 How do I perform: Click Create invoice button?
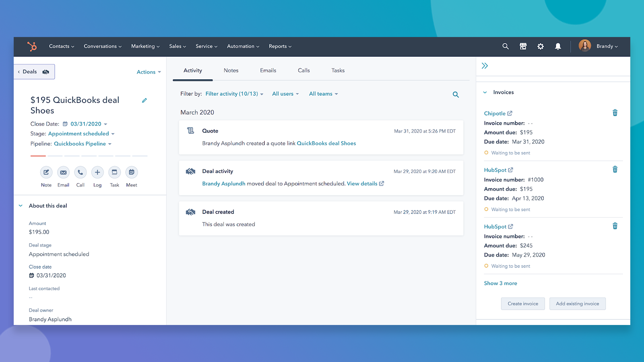(523, 304)
